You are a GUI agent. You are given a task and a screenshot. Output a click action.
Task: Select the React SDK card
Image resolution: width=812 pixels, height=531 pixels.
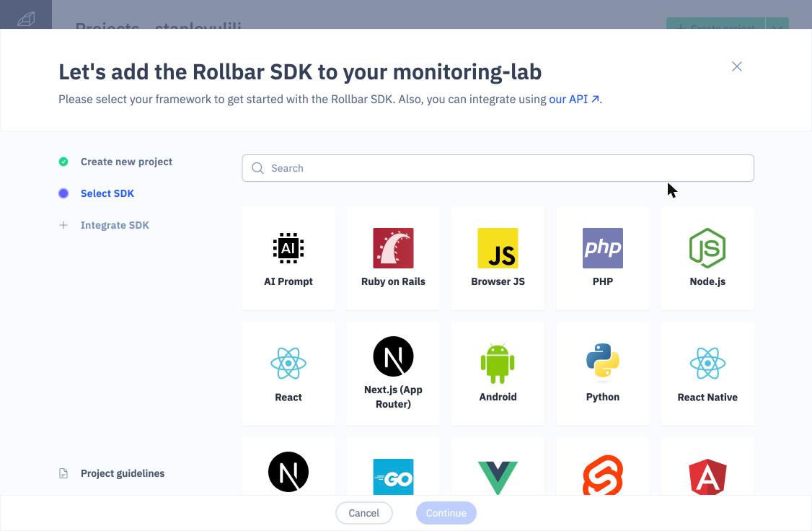click(288, 374)
